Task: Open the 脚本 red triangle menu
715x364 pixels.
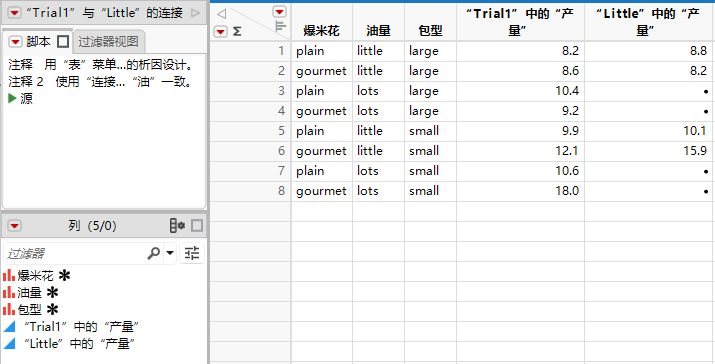Action: (16, 42)
